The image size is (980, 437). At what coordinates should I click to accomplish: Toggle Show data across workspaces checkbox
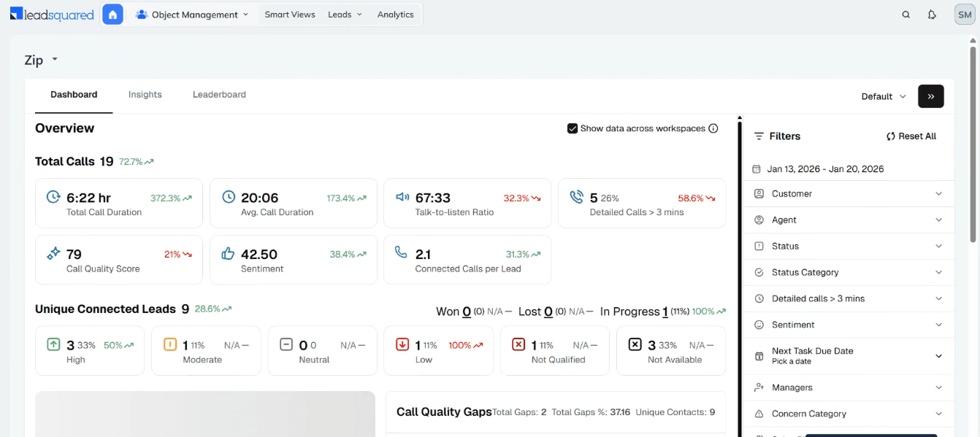[573, 128]
